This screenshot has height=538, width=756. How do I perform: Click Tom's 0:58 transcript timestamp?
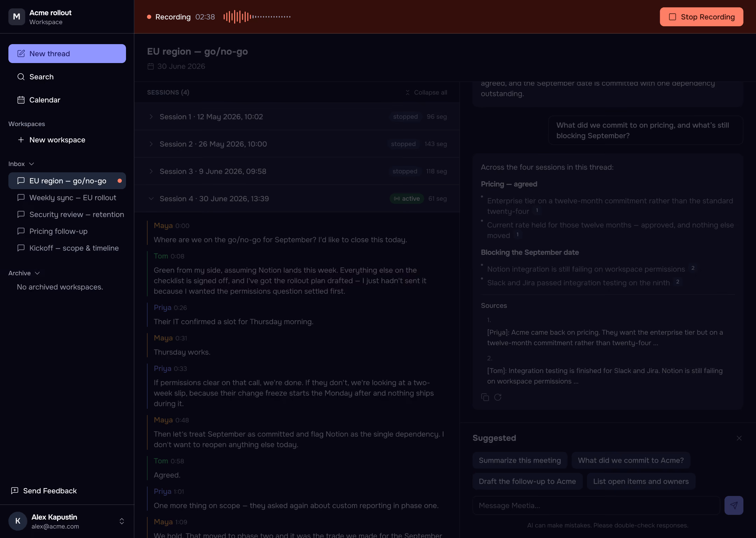[x=177, y=461]
